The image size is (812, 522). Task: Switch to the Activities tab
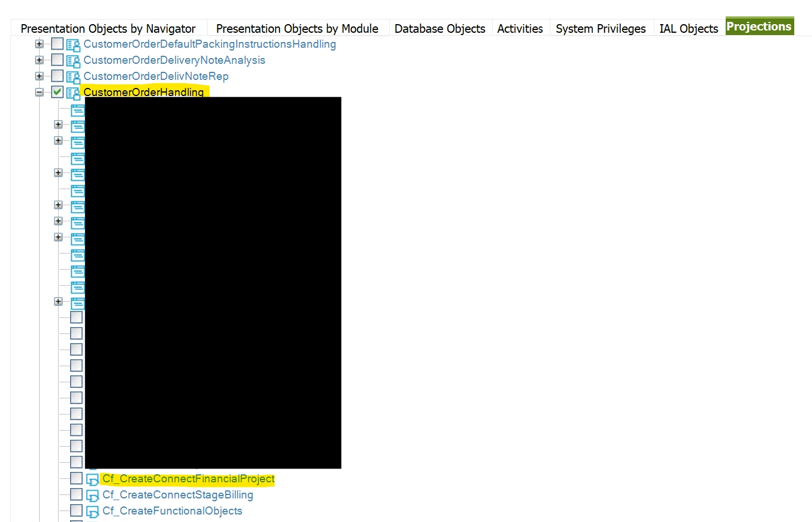[520, 28]
